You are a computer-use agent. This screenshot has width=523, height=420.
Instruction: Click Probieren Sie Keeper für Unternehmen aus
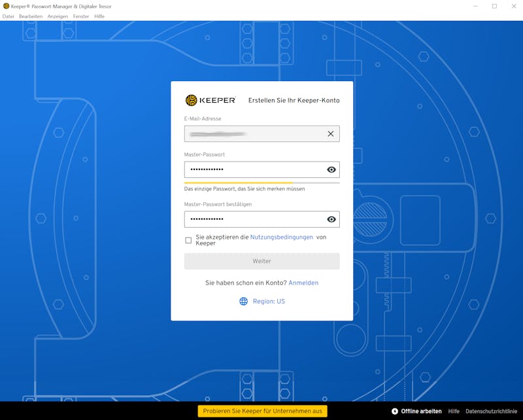click(263, 411)
